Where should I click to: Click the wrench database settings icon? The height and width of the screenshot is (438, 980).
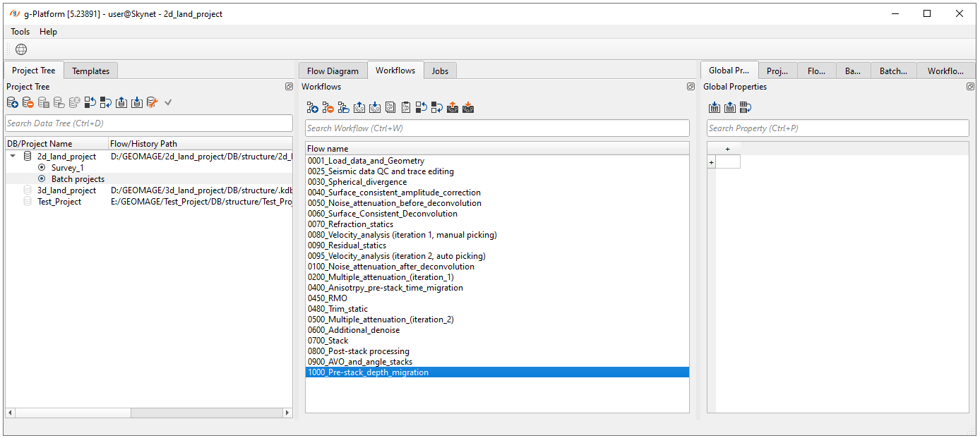click(152, 103)
